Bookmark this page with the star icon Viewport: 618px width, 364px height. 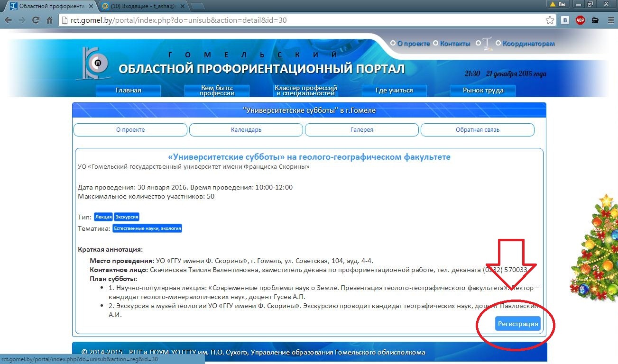pos(550,20)
